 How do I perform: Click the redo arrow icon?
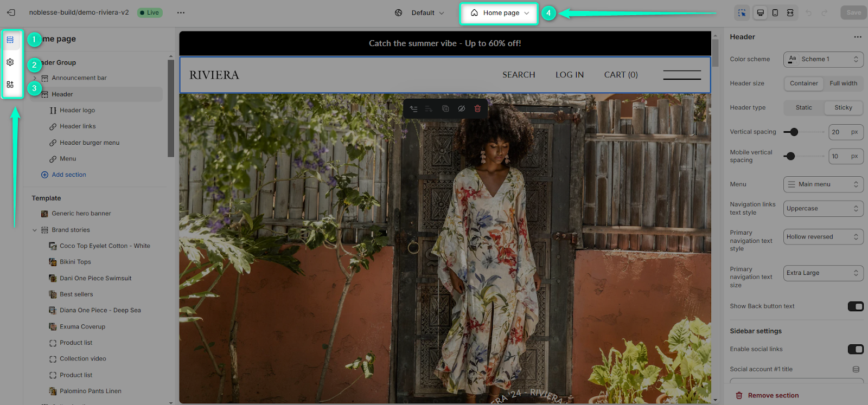pyautogui.click(x=825, y=12)
